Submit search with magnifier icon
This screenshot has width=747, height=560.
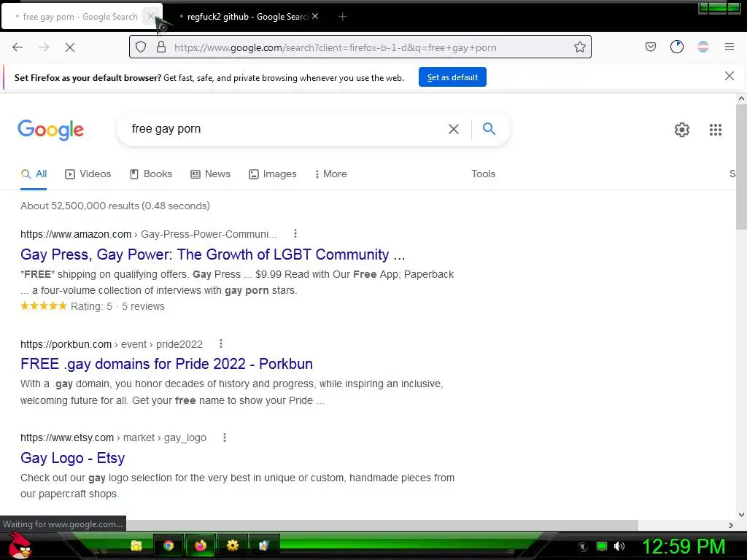coord(489,128)
